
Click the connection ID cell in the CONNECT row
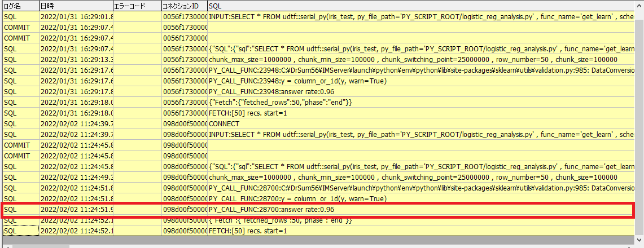point(185,124)
